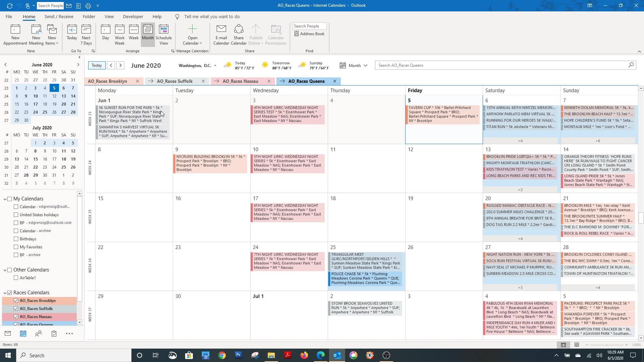Check the Calendar - archive checkbox

(x=16, y=231)
